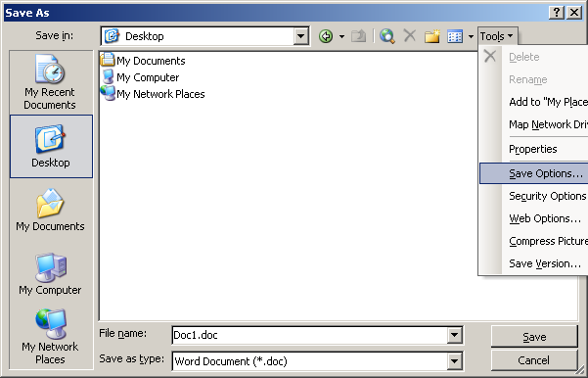
Task: Click the Views grid icon
Action: pos(455,36)
